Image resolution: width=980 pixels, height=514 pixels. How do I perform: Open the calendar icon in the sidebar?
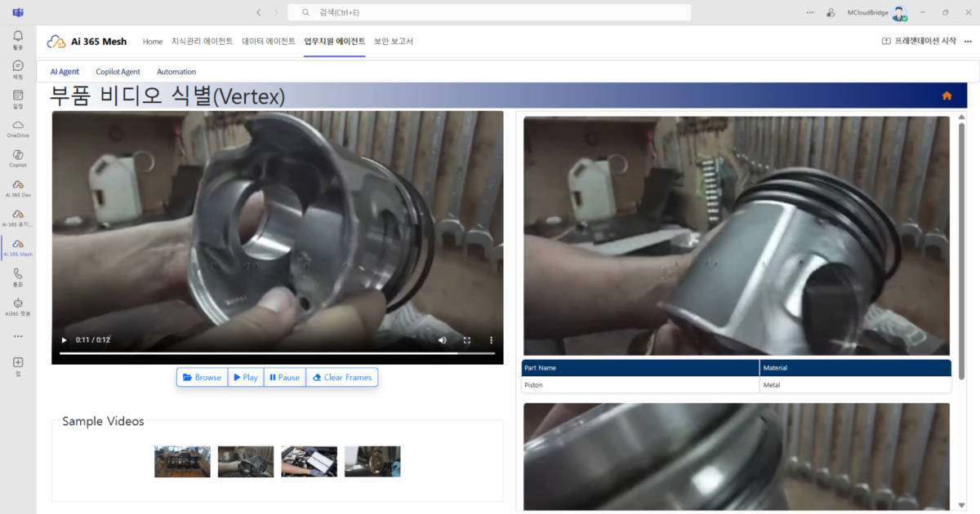coord(18,97)
